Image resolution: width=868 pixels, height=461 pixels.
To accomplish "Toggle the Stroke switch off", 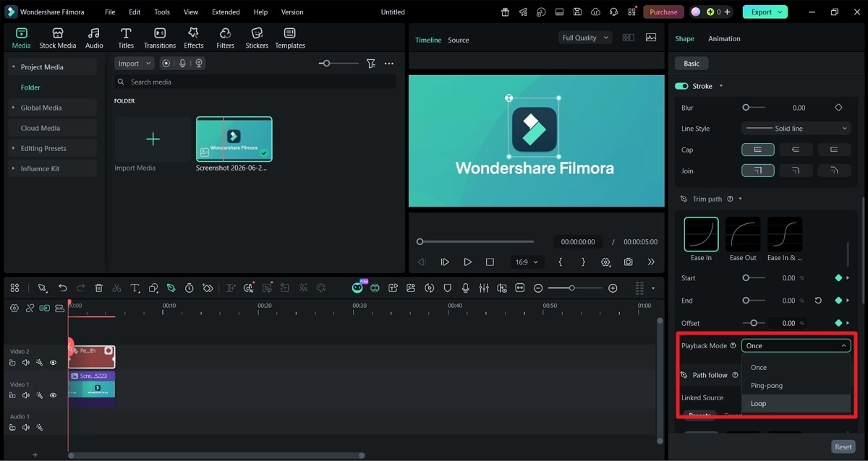I will click(x=681, y=86).
